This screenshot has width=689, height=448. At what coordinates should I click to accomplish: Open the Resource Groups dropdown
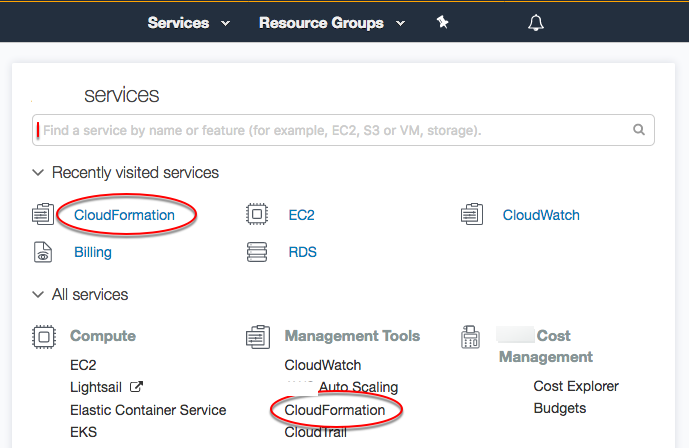pyautogui.click(x=332, y=22)
